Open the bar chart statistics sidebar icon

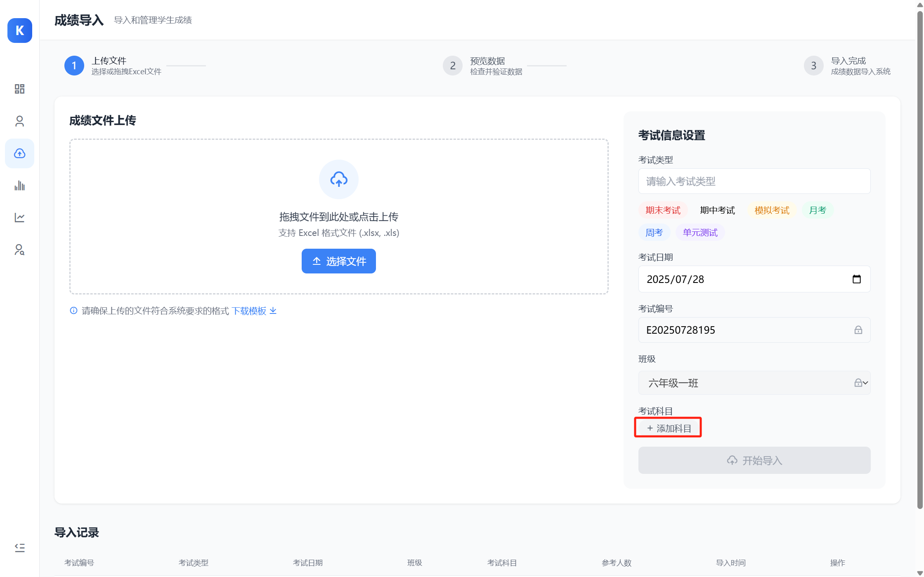pos(19,186)
